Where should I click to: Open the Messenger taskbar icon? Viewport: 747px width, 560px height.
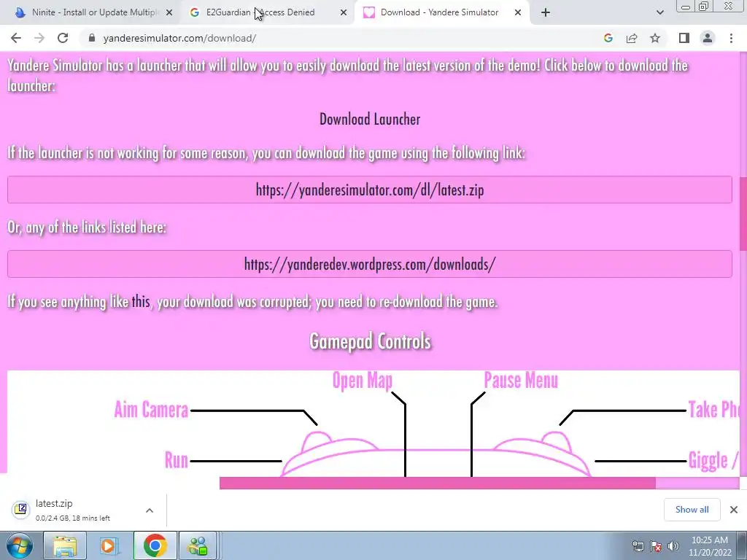tap(198, 545)
